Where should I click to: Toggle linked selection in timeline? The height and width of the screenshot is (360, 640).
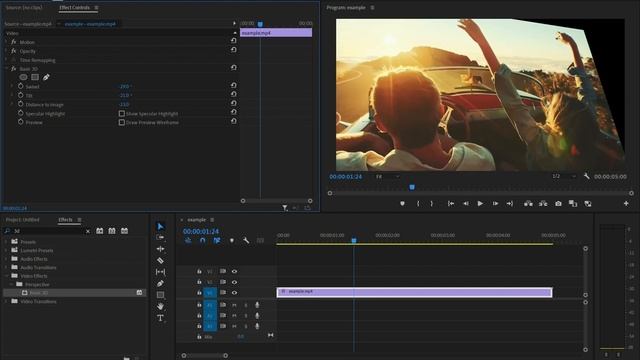click(217, 240)
